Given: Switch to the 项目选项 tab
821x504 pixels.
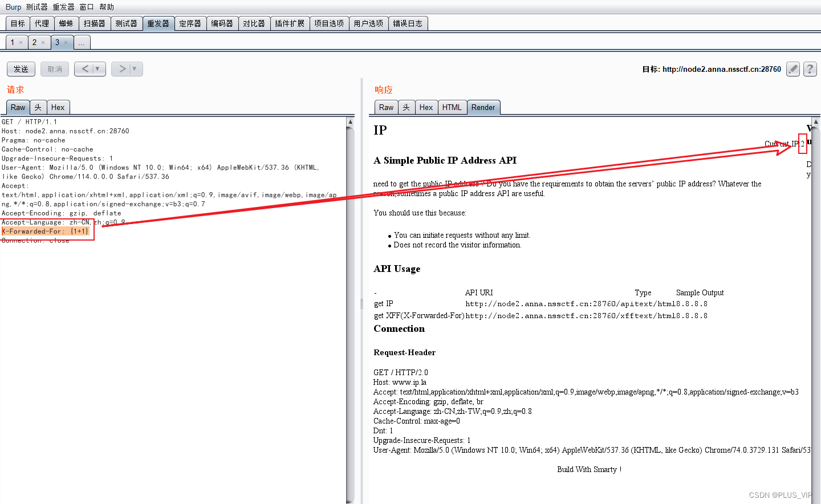Looking at the screenshot, I should click(329, 23).
